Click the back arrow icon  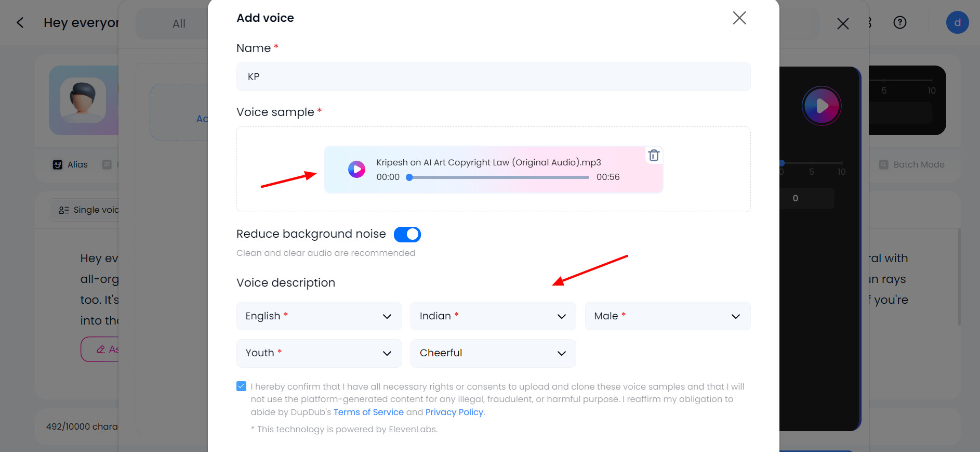click(x=20, y=23)
